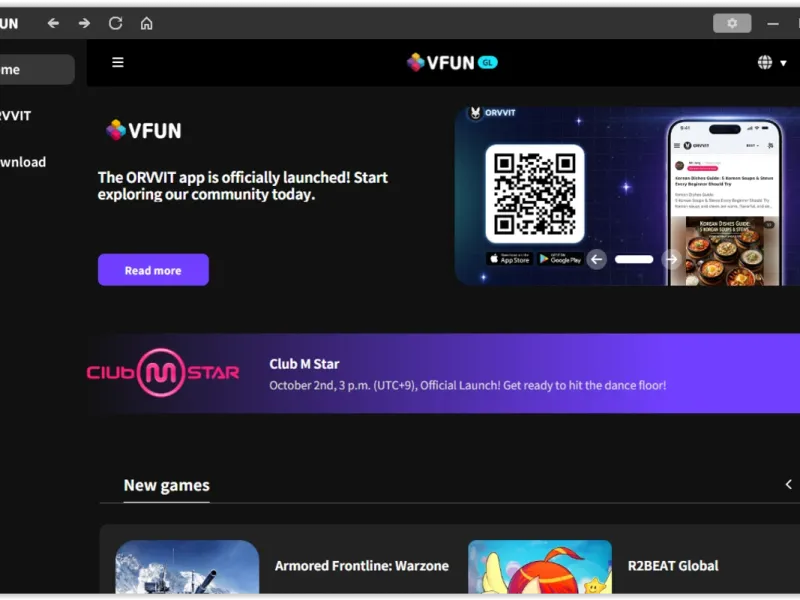Viewport: 800px width, 600px height.
Task: Click the New games previous chevron
Action: coord(788,484)
